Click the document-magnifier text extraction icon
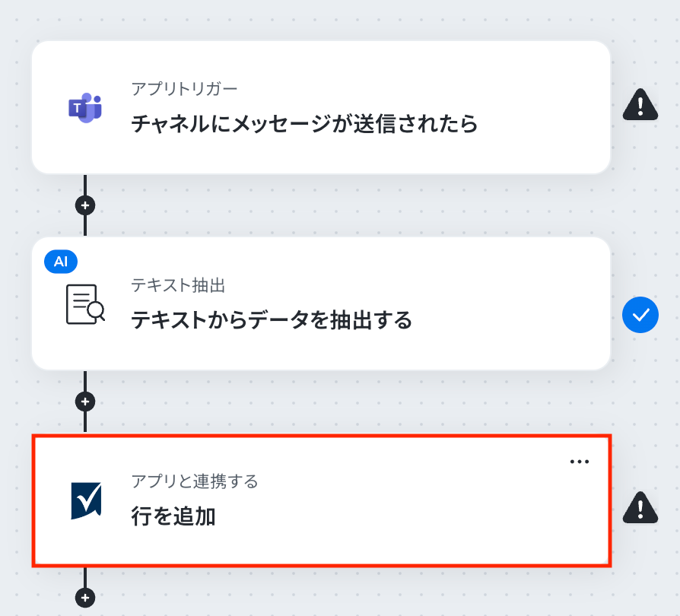Screen dimensions: 680x616 coord(85,304)
